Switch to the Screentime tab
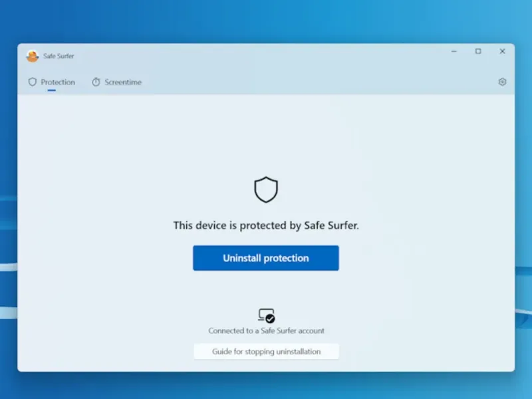Viewport: 532px width, 399px height. pyautogui.click(x=117, y=82)
